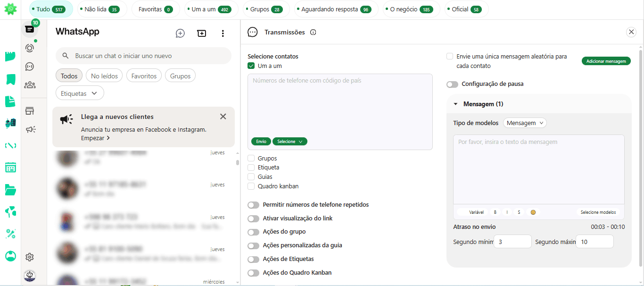Check the random single message per contact box

(x=450, y=56)
